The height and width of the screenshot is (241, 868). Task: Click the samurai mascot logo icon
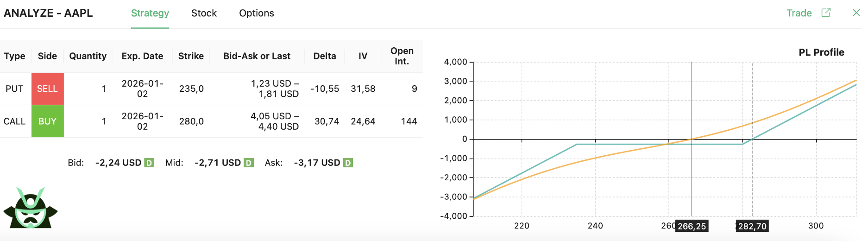31,208
